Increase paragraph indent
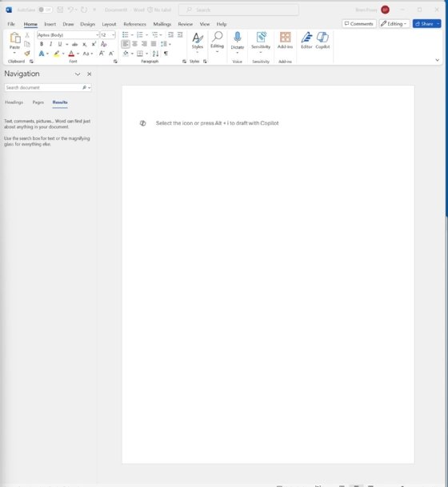Screen dimensions: 448x487 click(180, 35)
